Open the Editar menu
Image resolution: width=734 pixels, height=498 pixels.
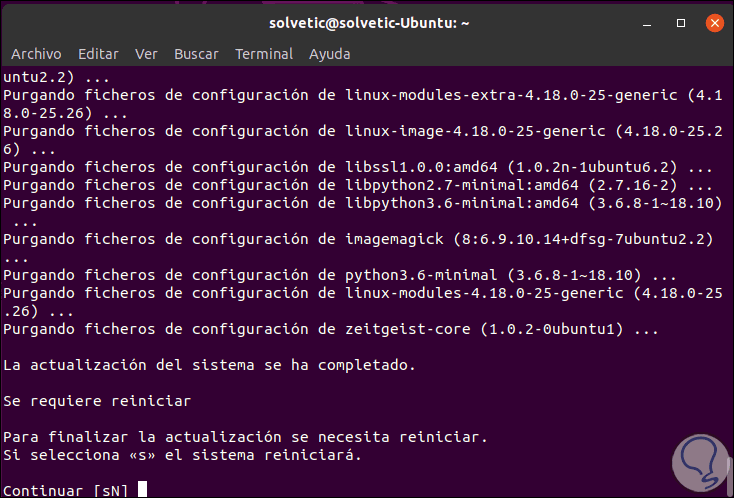click(98, 54)
